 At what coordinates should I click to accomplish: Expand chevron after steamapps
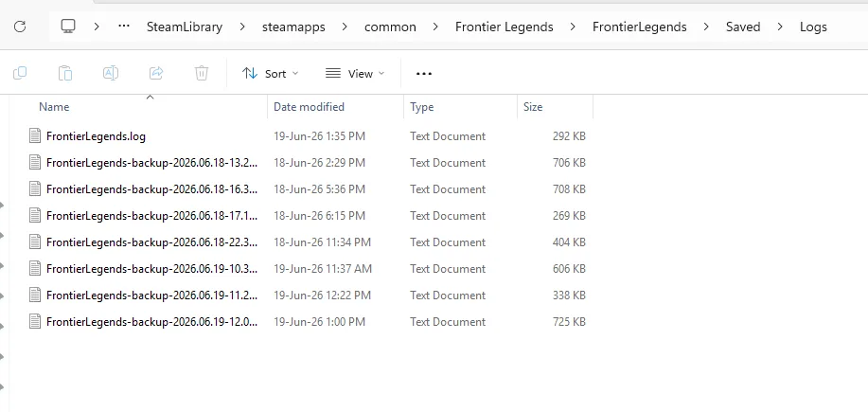click(345, 27)
